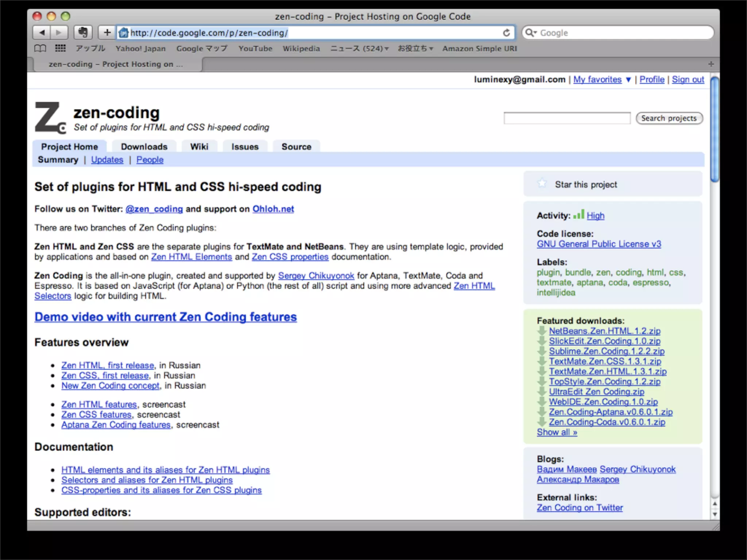Image resolution: width=747 pixels, height=560 pixels.
Task: Show Top Sites grid icon
Action: click(60, 48)
